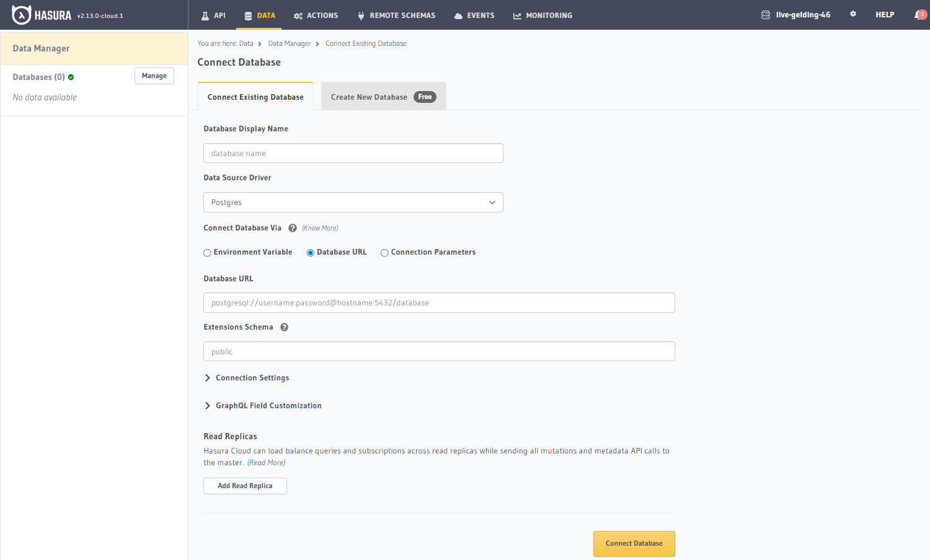
Task: Click the help icon beside Connect Database Via
Action: coord(293,228)
